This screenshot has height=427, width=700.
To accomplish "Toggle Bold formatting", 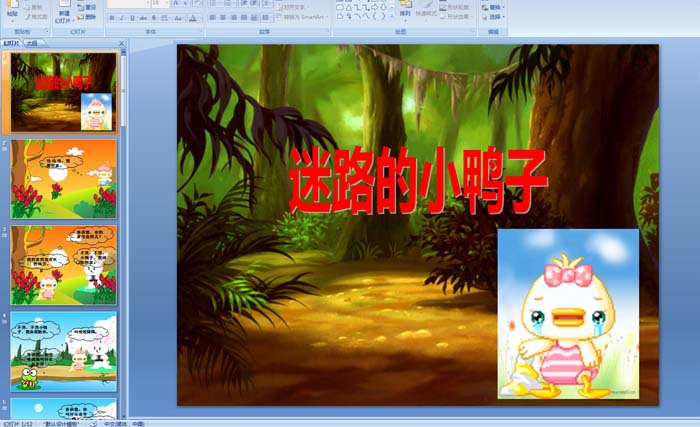I will coord(112,18).
